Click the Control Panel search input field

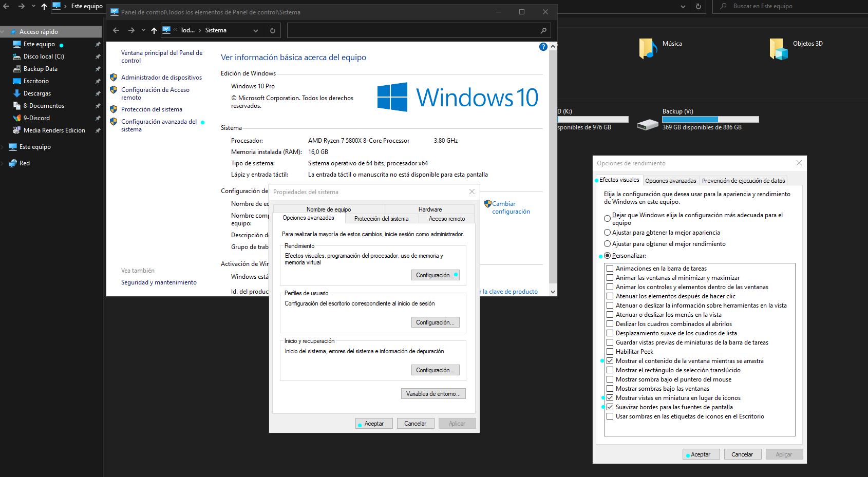413,31
